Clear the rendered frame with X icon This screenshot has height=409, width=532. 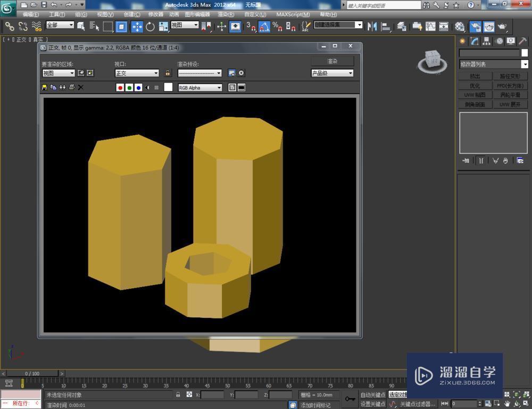80,87
